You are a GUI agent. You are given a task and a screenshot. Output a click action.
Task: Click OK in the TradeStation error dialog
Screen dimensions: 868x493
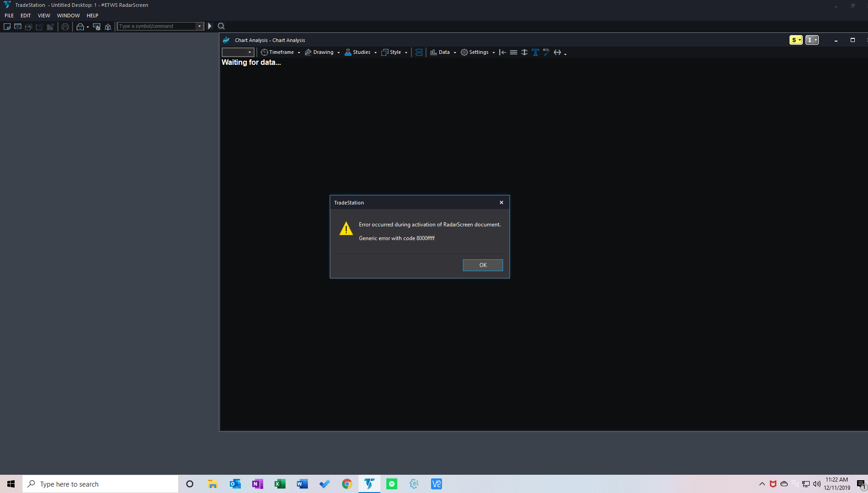[x=483, y=265]
